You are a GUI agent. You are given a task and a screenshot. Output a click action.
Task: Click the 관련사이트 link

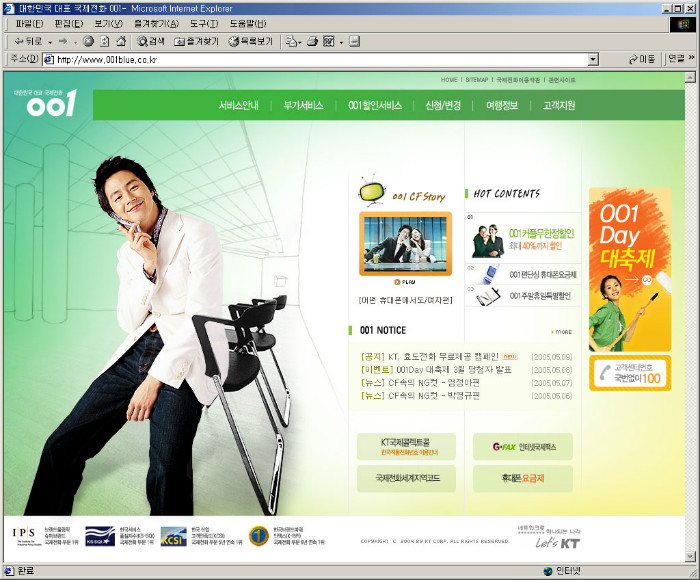point(562,80)
